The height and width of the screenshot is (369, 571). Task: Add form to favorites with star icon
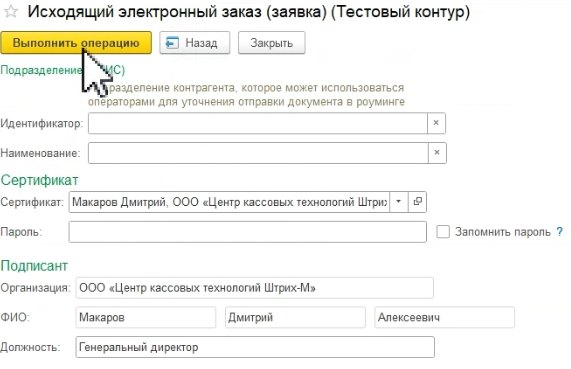tap(11, 12)
